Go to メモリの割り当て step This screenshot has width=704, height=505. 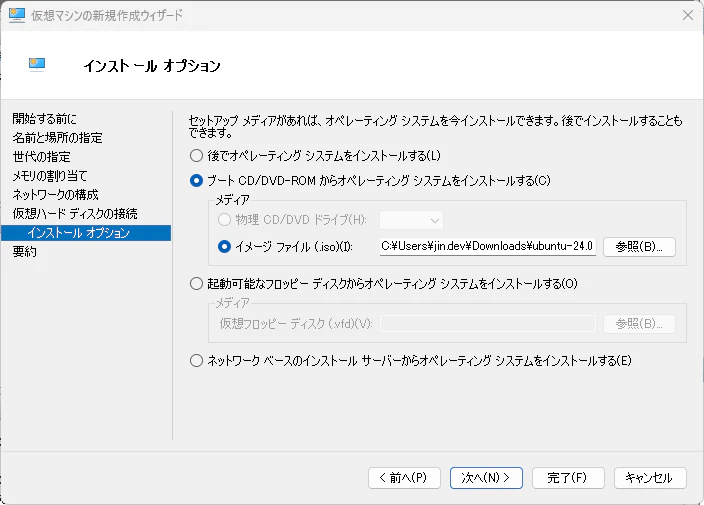click(x=50, y=176)
